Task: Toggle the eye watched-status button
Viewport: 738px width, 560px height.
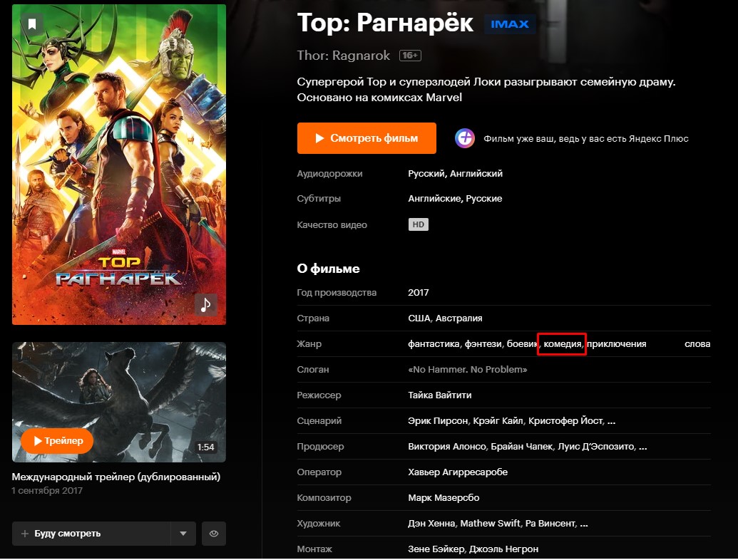Action: (214, 533)
